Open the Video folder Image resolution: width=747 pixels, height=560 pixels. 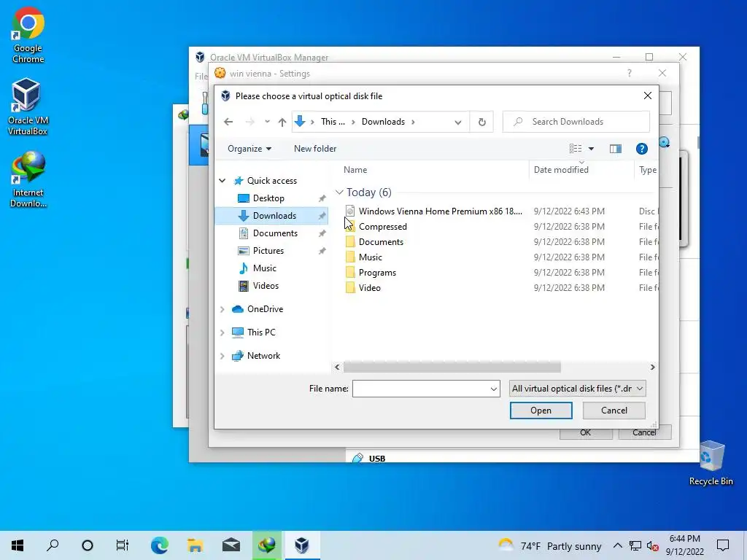369,287
